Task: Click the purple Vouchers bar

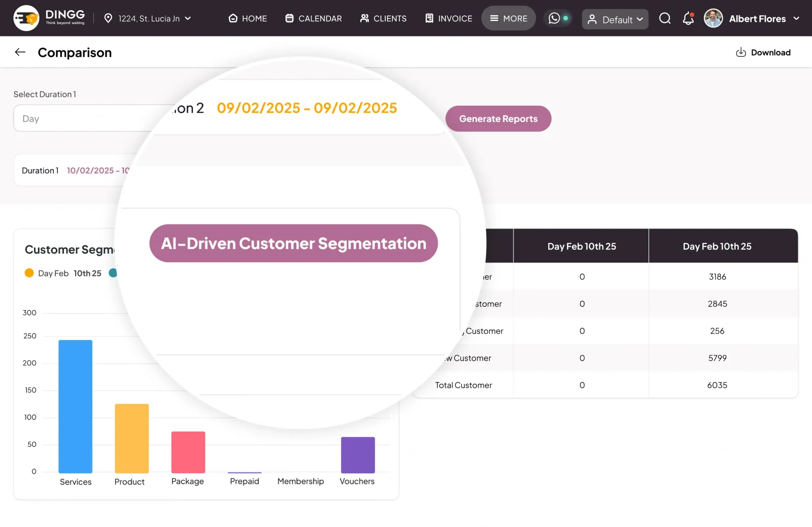Action: coord(358,455)
